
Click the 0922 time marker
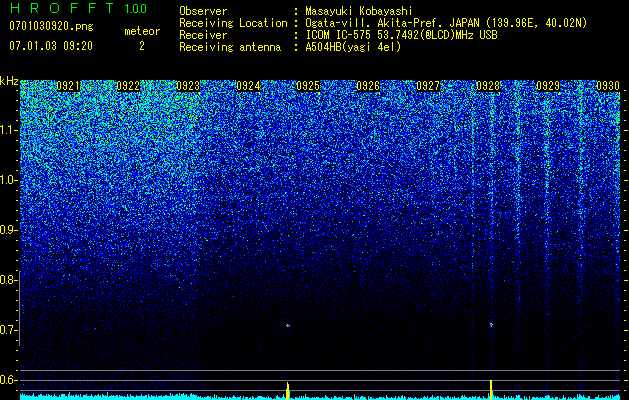pyautogui.click(x=128, y=86)
